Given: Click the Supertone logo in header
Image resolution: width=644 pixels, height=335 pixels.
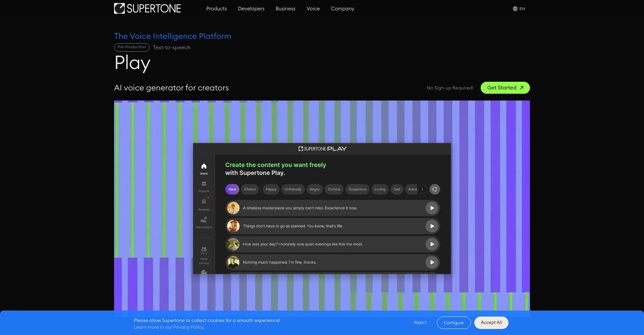Looking at the screenshot, I should [147, 8].
